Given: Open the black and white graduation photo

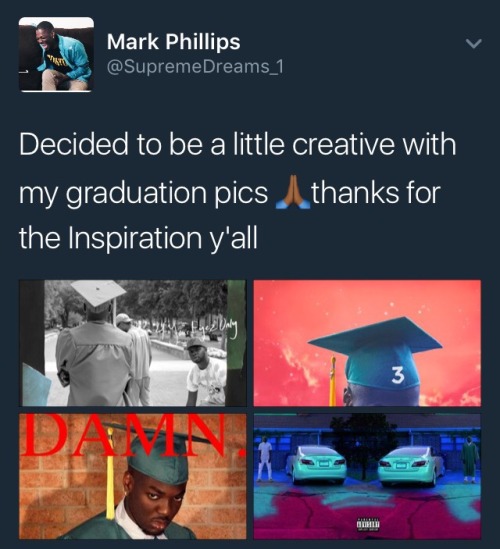Looking at the screenshot, I should 133,343.
